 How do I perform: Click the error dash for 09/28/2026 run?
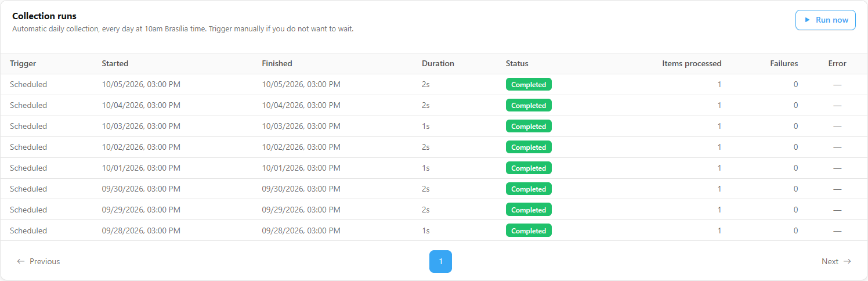click(837, 230)
